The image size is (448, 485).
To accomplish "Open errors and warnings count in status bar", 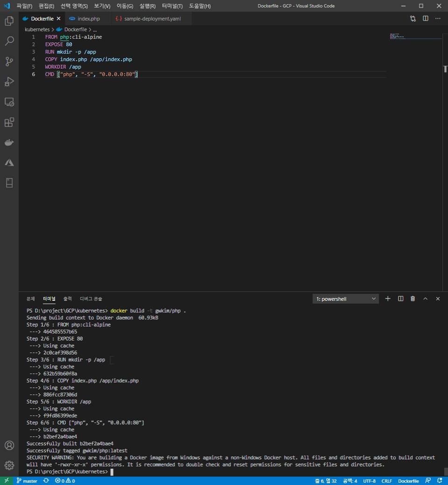I will pyautogui.click(x=65, y=481).
